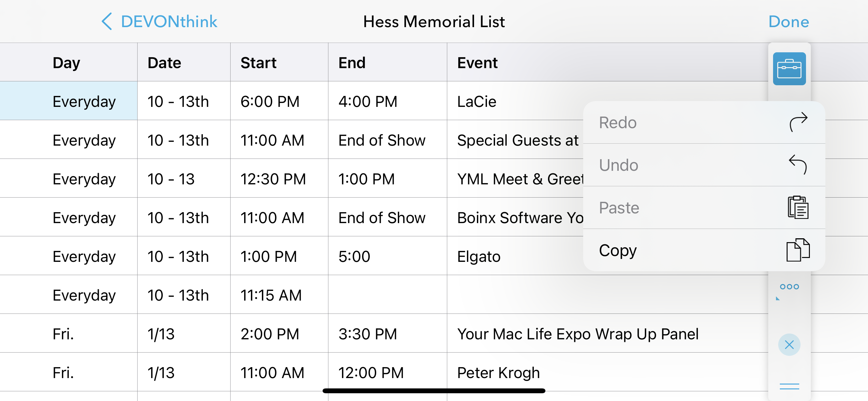Select 1/13 date in Wrap Up Panel row
The height and width of the screenshot is (401, 868).
pos(184,333)
